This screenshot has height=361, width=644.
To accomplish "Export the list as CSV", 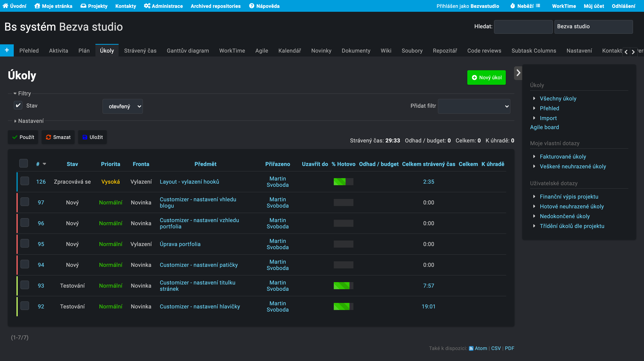I will 496,348.
